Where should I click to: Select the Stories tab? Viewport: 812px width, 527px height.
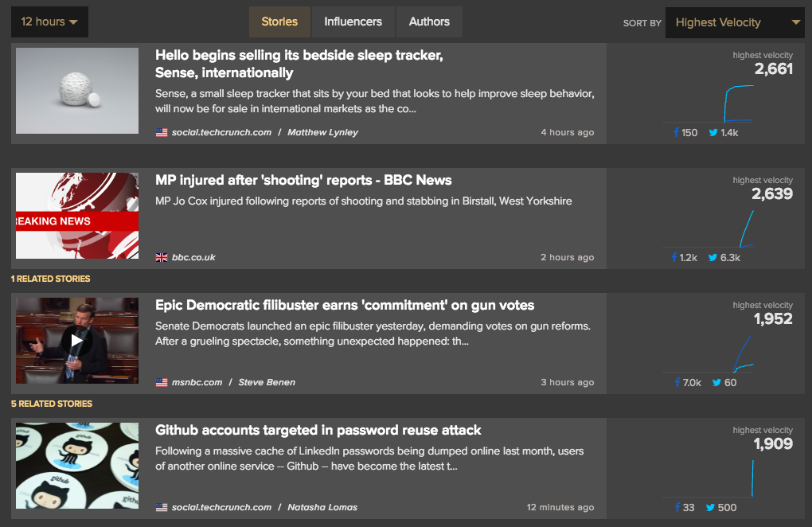[279, 22]
